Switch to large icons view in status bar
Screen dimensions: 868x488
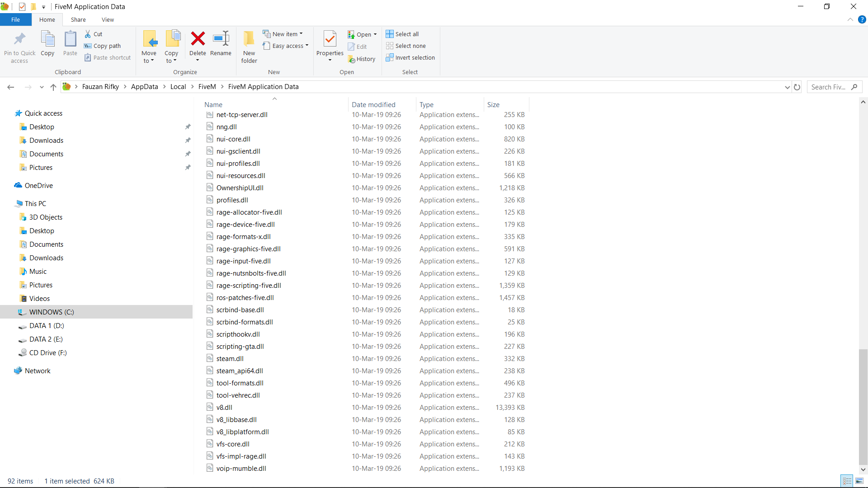[x=859, y=481]
